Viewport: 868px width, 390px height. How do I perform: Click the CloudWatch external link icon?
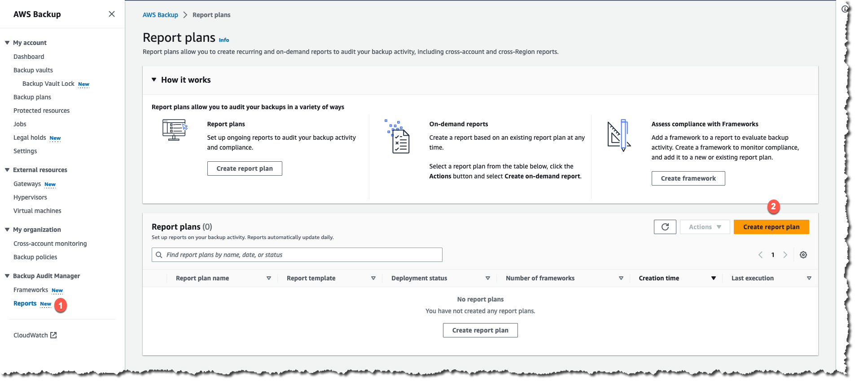pyautogui.click(x=53, y=335)
